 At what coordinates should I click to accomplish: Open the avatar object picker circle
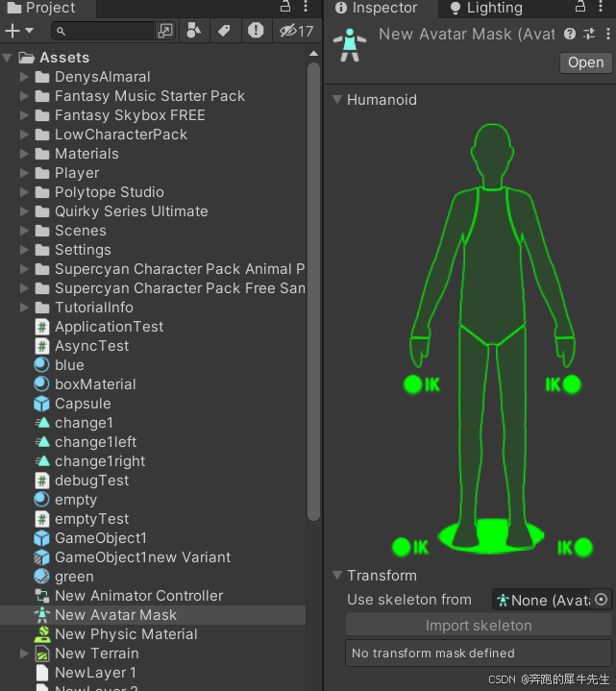[x=602, y=600]
